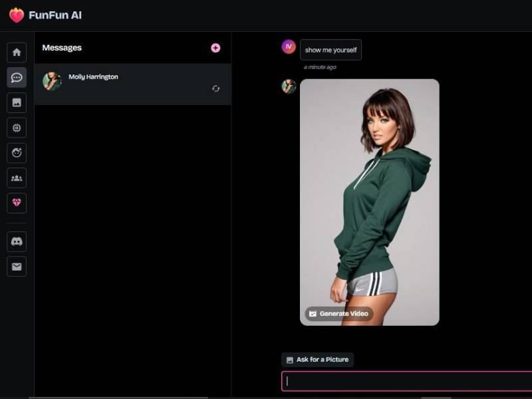Screen dimensions: 532x399
Task: Go to Home in the sidebar
Action: tap(17, 53)
